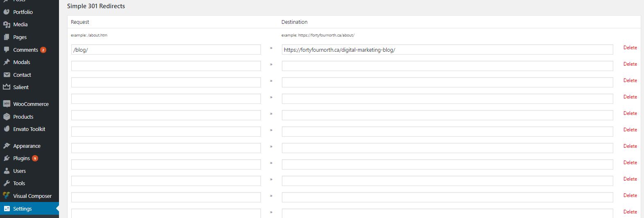Click the Appearance paintbrush icon

7,146
